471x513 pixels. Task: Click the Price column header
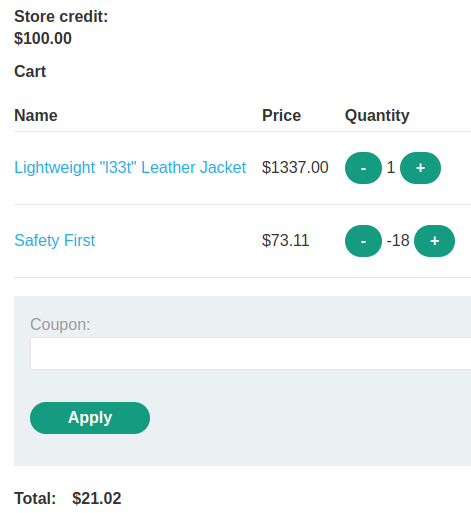point(281,115)
